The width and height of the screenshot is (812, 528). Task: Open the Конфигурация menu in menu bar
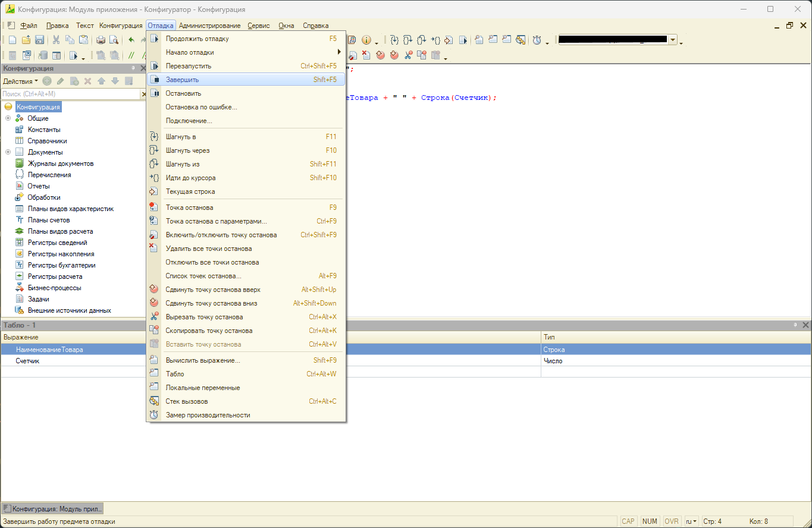[121, 26]
